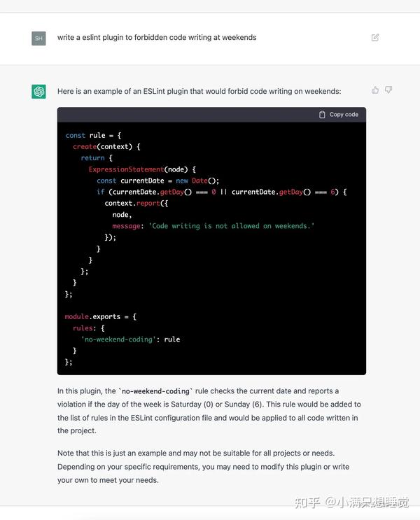This screenshot has height=520, width=420.
Task: Click the ChatGPT logo avatar
Action: point(38,92)
